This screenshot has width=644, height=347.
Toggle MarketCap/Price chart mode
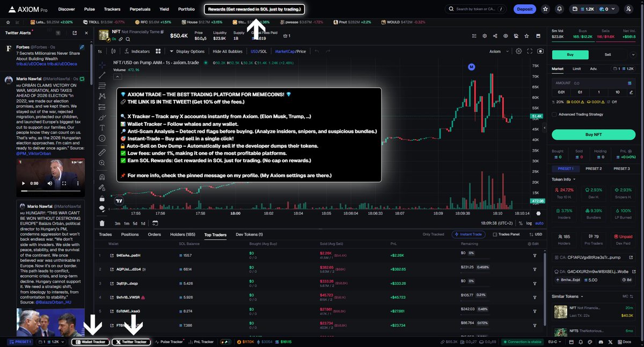click(x=290, y=52)
